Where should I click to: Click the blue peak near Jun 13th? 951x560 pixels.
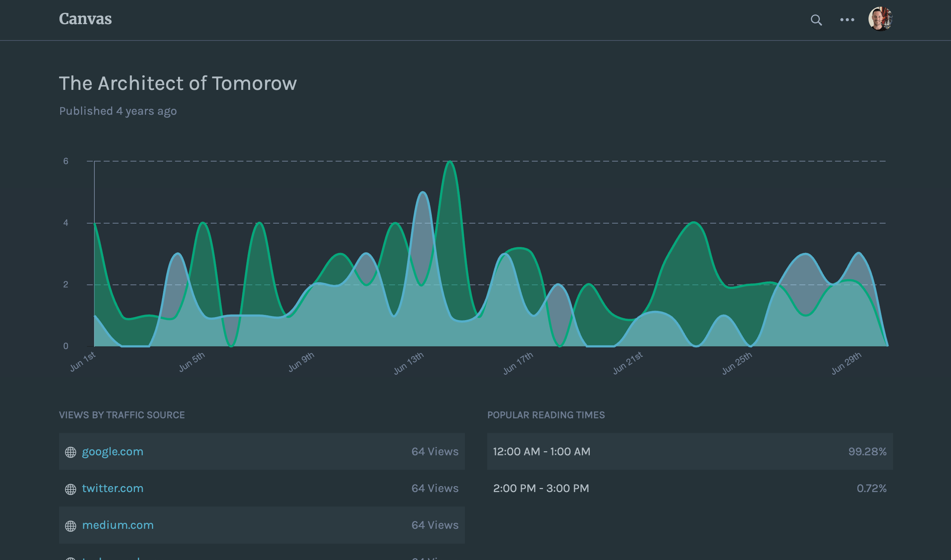click(423, 193)
